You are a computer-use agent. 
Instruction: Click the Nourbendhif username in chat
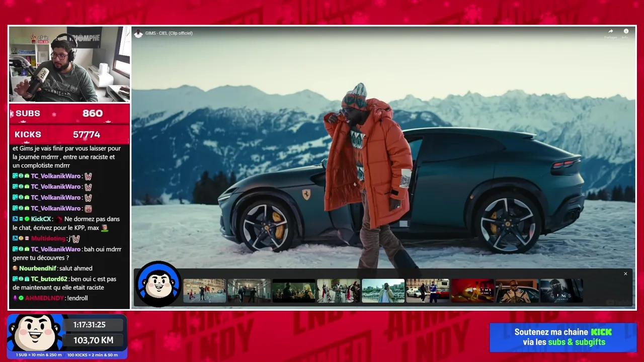(x=38, y=268)
